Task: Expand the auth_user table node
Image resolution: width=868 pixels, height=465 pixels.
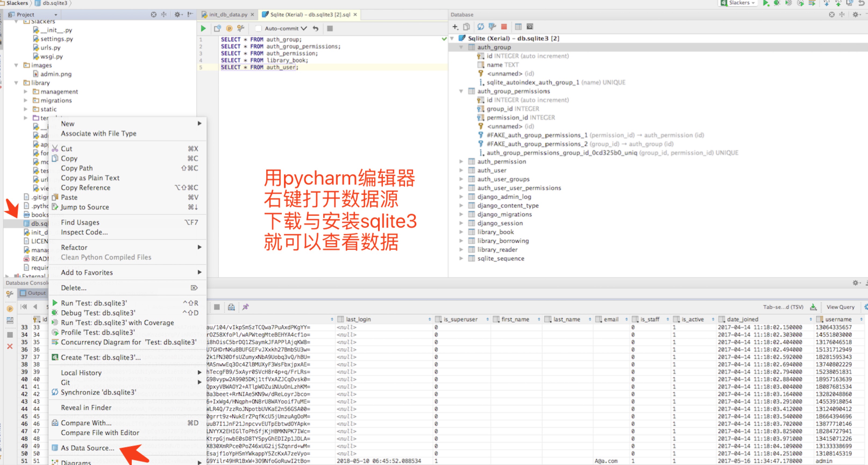Action: (461, 170)
